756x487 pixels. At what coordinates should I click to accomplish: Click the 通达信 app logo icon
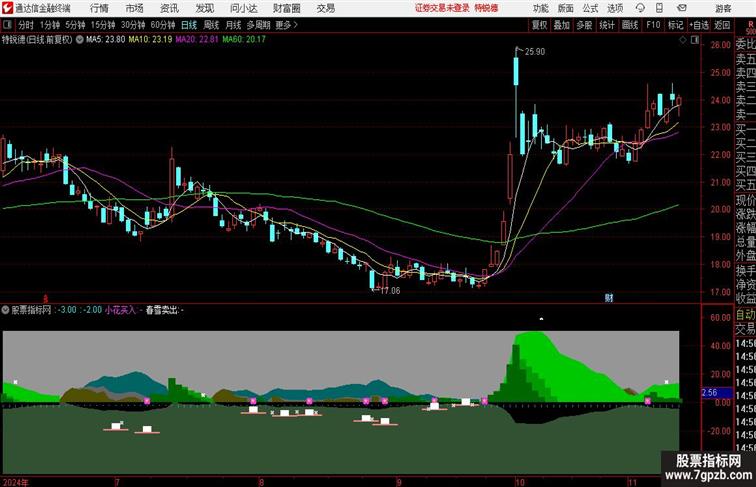7,8
